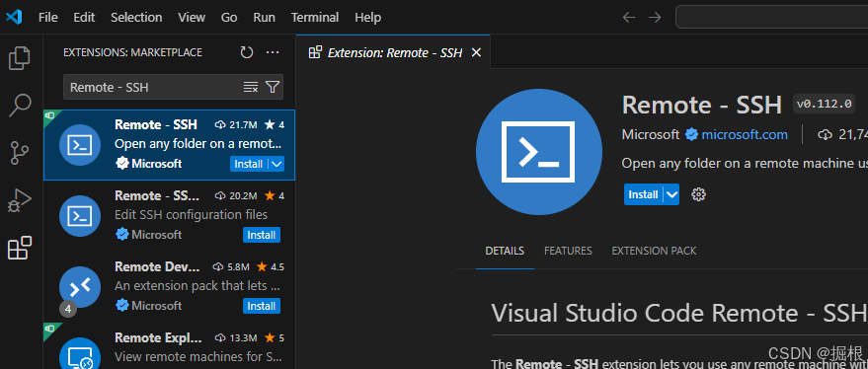Activate the Extension: Remote - SSH editor tab

tap(393, 52)
